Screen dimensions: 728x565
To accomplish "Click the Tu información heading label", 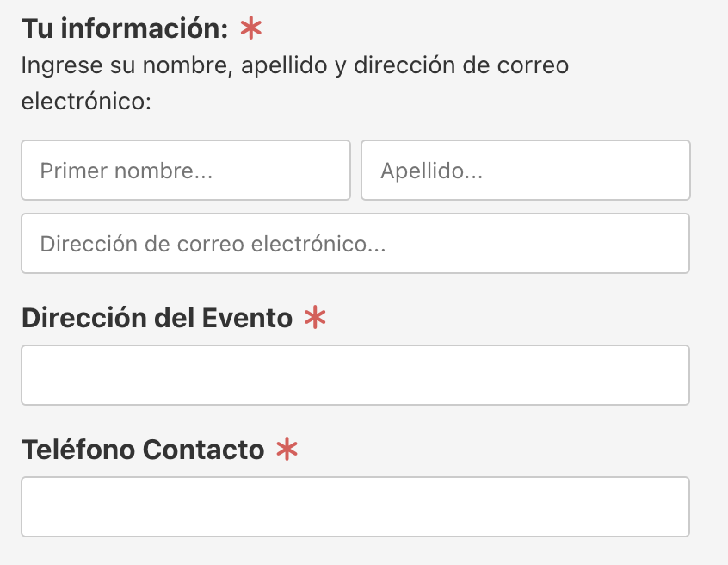I will point(124,28).
